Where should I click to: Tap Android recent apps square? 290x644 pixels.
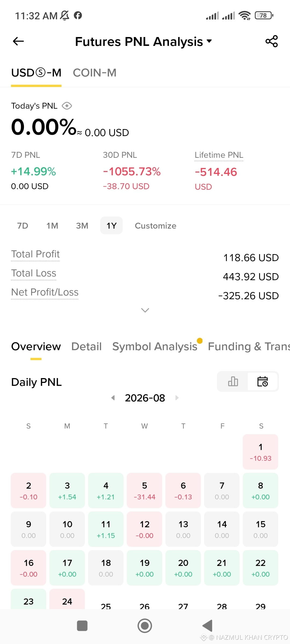coord(82,626)
